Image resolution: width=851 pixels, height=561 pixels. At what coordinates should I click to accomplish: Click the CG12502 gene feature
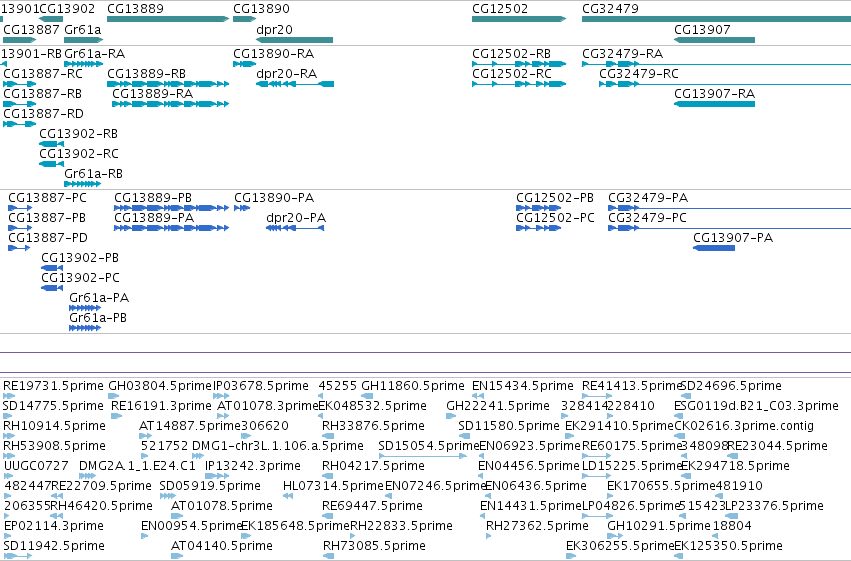(x=519, y=19)
